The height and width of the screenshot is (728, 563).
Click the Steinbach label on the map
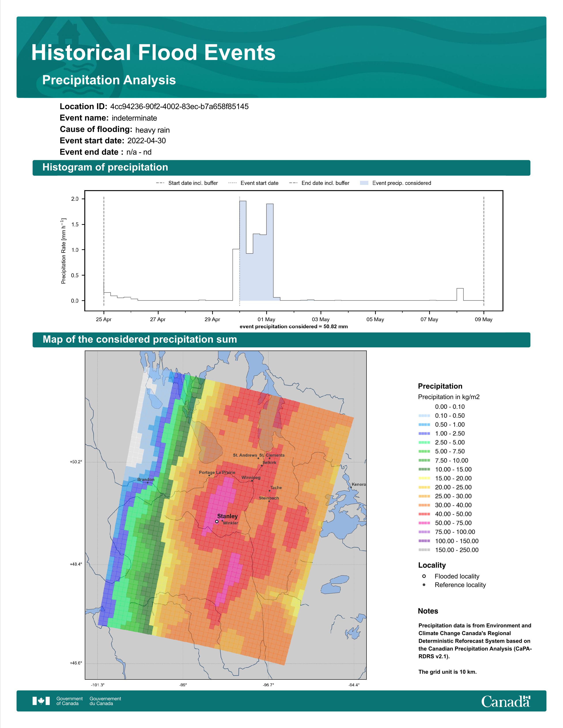pos(269,498)
